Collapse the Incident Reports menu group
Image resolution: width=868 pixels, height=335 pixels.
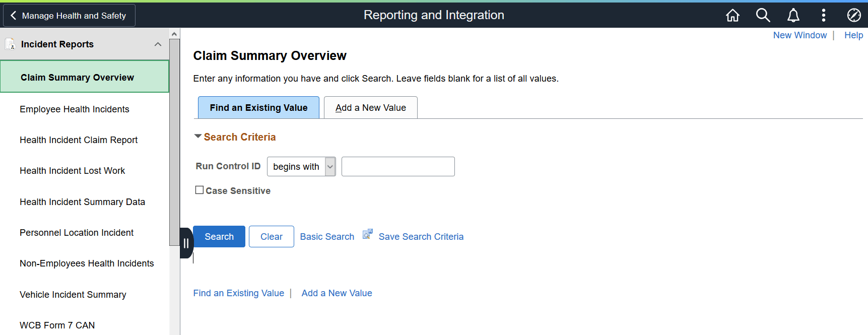point(158,44)
